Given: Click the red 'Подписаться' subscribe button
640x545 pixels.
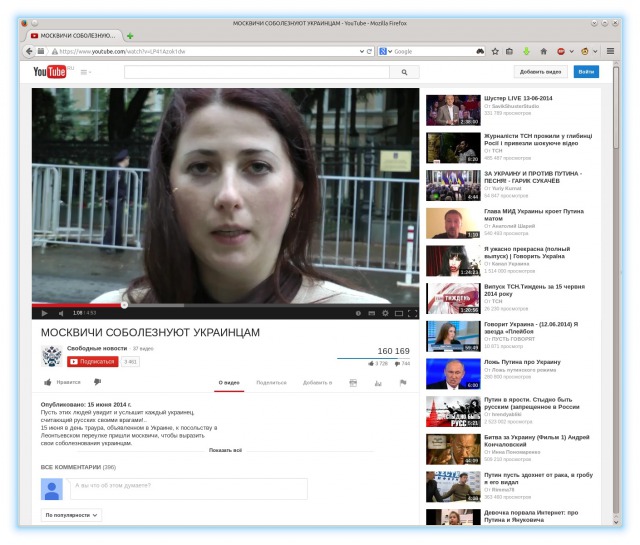Looking at the screenshot, I should pyautogui.click(x=92, y=361).
